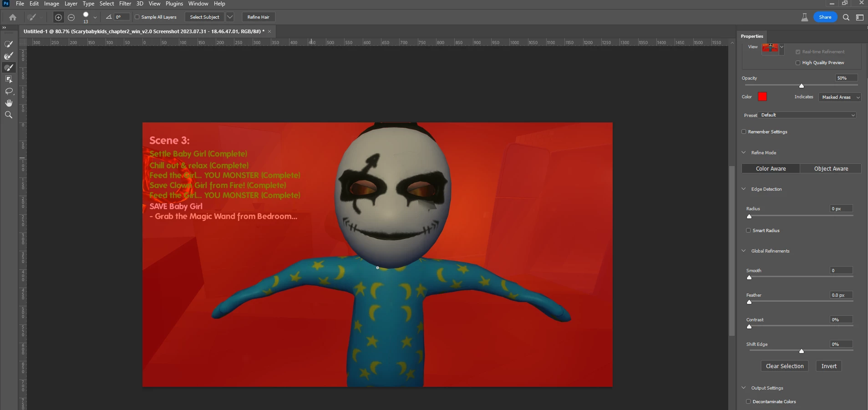Switch Refine Mode to Object Aware

pos(831,168)
